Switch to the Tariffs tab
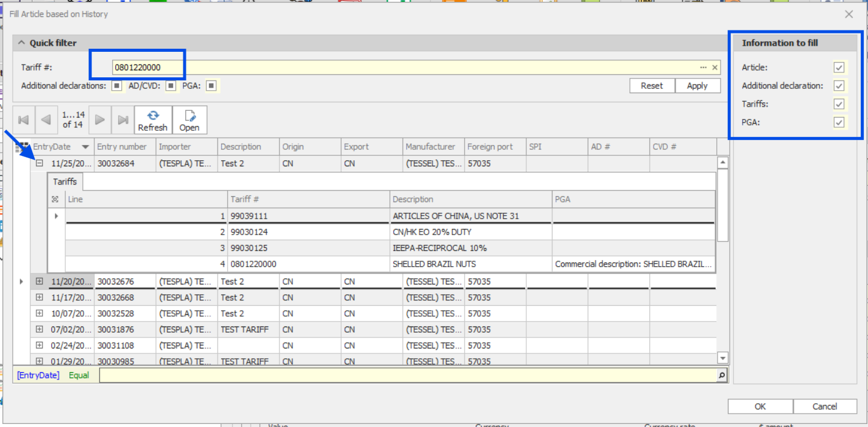Image resolution: width=868 pixels, height=427 pixels. tap(65, 182)
